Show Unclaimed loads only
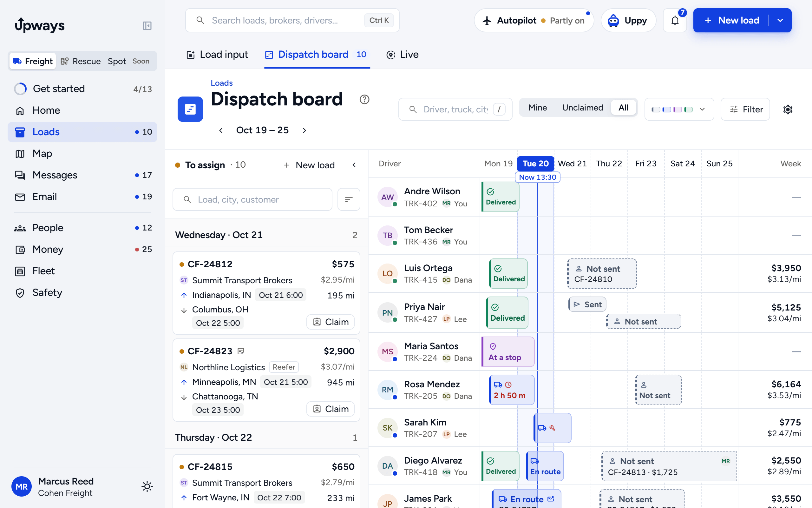 pos(582,108)
